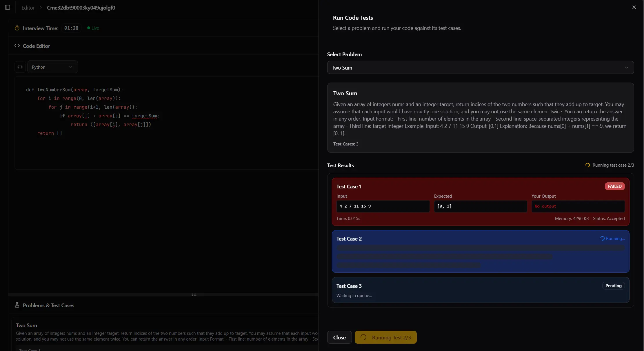Image resolution: width=644 pixels, height=351 pixels.
Task: Click the Live status indicator
Action: pyautogui.click(x=93, y=28)
